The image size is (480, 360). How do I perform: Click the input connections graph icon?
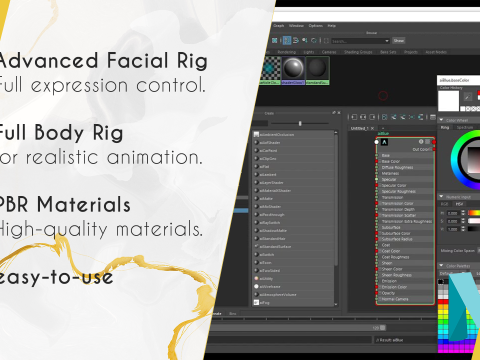click(354, 117)
